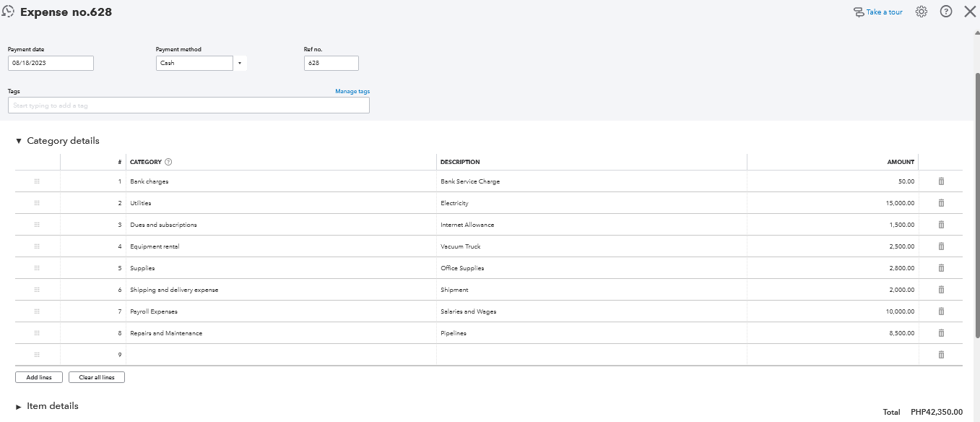980x422 pixels.
Task: Open the Payment method dropdown arrow
Action: click(x=240, y=63)
